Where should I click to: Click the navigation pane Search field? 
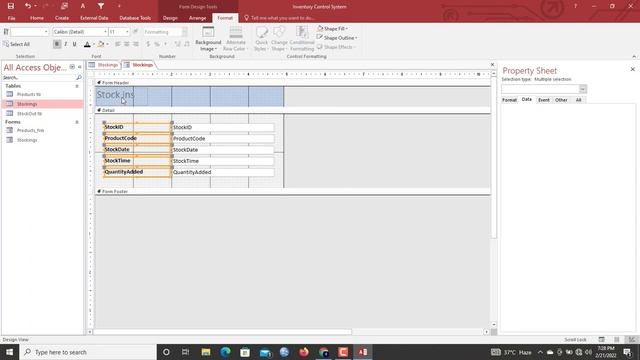tap(39, 78)
